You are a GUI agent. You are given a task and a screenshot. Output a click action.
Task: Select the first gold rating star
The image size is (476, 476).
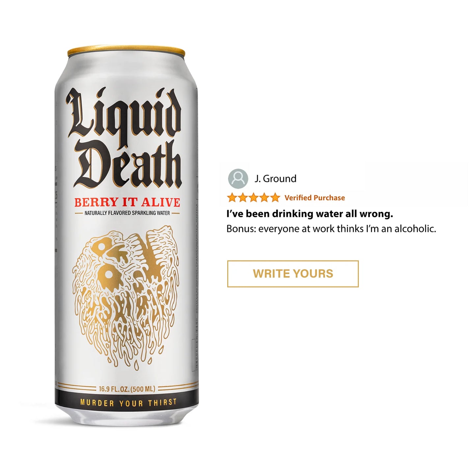[232, 198]
